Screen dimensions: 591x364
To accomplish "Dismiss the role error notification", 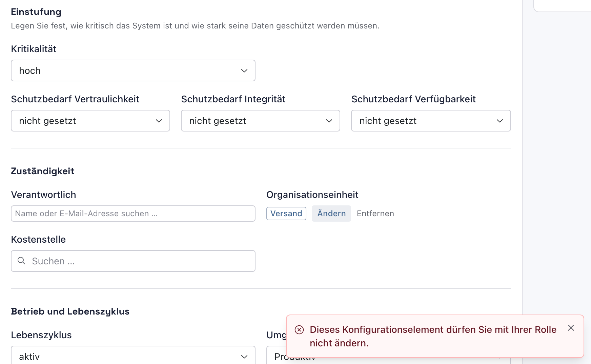I will [571, 328].
